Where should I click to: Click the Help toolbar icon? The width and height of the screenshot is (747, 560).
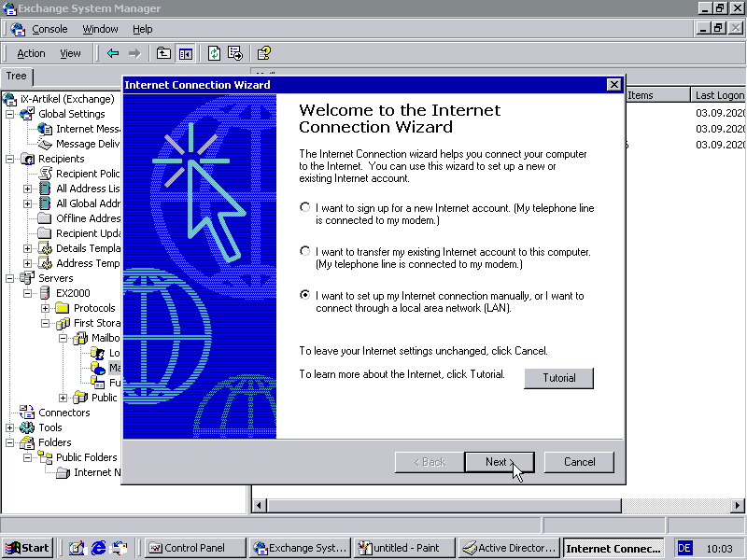[264, 53]
